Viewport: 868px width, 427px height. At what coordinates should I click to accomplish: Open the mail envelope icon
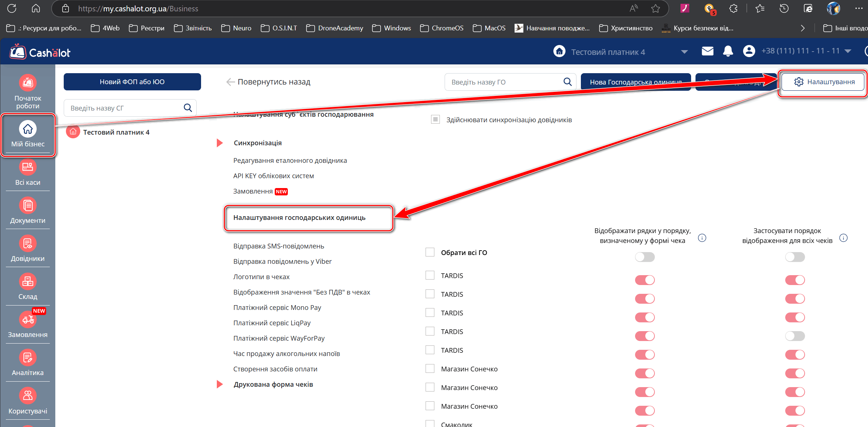pos(707,51)
